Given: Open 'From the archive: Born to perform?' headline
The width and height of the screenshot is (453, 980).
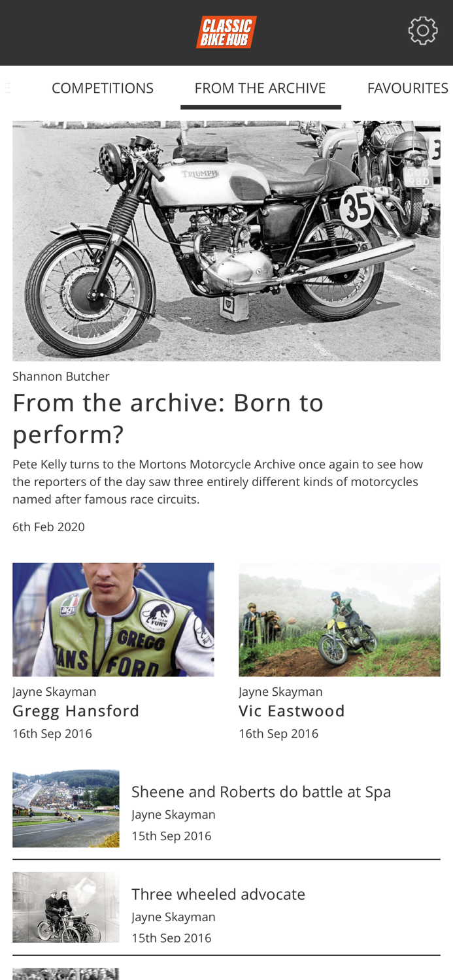Looking at the screenshot, I should click(x=168, y=418).
